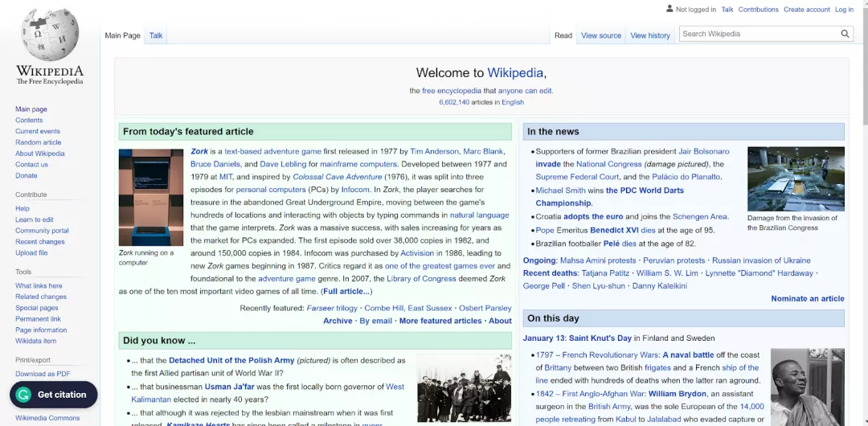Click the Donate link

(26, 175)
